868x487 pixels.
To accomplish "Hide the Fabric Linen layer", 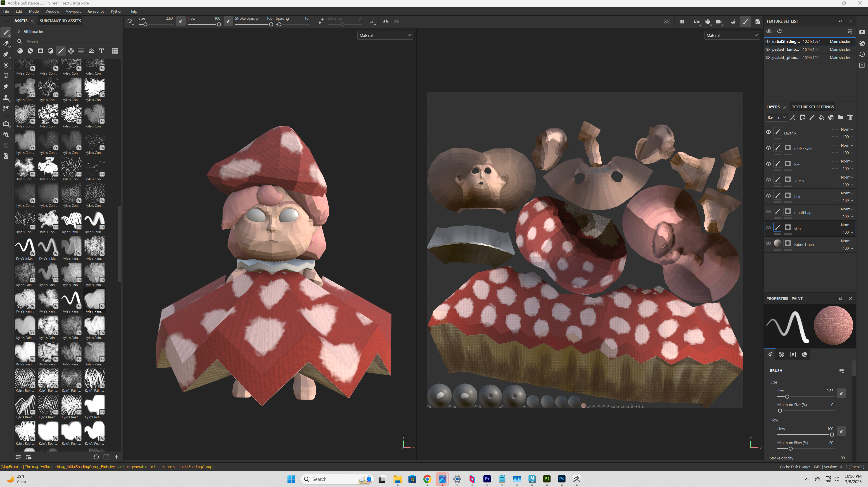I will click(768, 244).
